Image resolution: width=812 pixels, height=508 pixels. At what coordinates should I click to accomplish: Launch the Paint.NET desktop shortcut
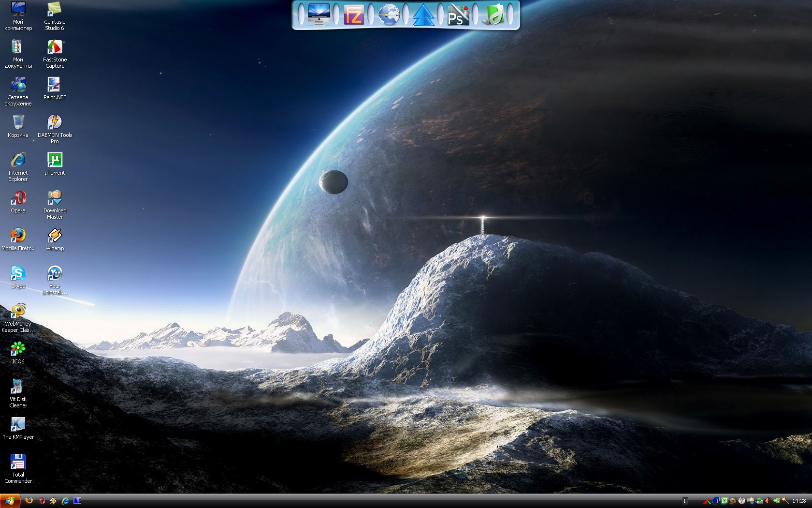tap(55, 89)
